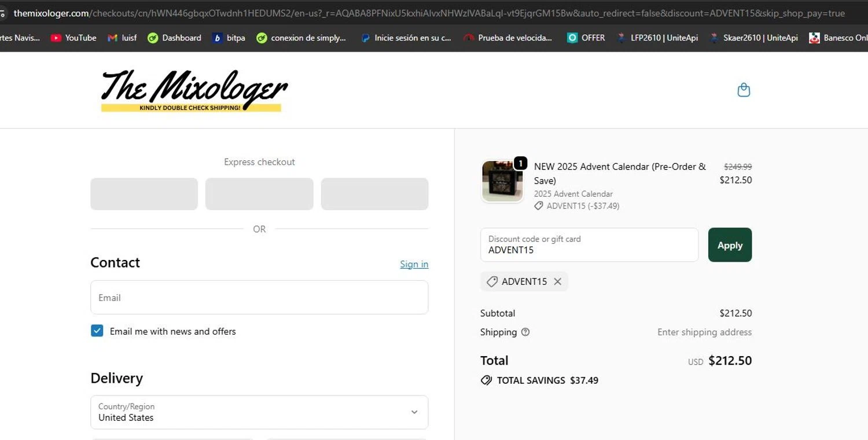The image size is (868, 440).
Task: Open the shopping bag cart icon
Action: pyautogui.click(x=744, y=90)
